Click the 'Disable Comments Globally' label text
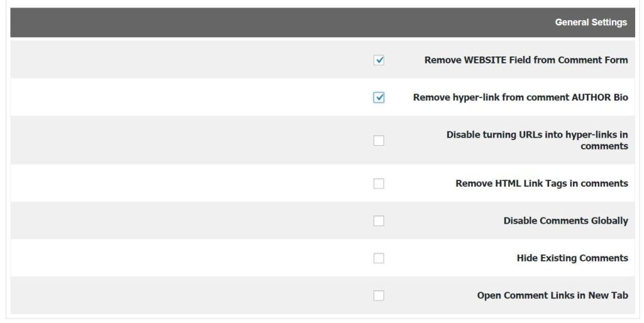 565,221
